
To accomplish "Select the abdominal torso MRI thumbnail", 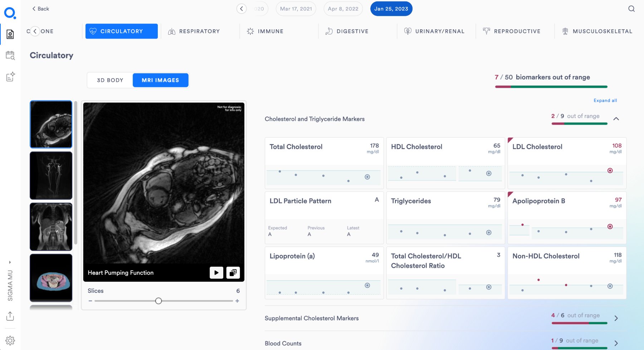I will click(x=51, y=227).
